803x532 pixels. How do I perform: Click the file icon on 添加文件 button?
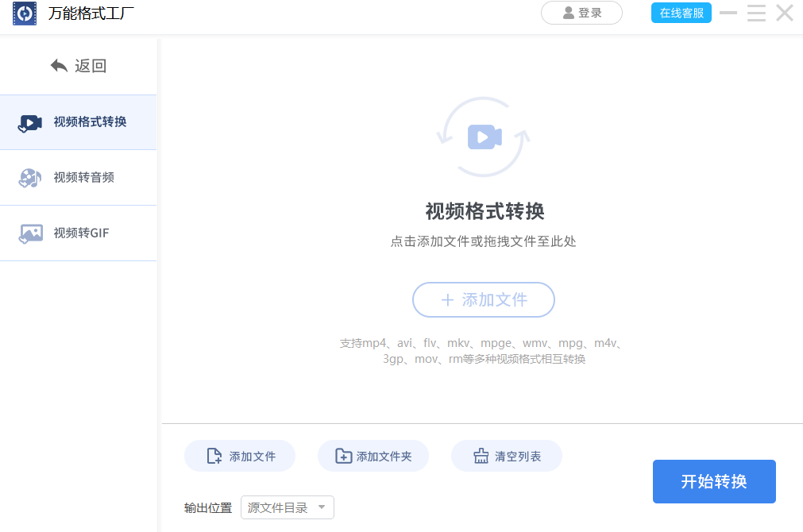click(x=211, y=455)
